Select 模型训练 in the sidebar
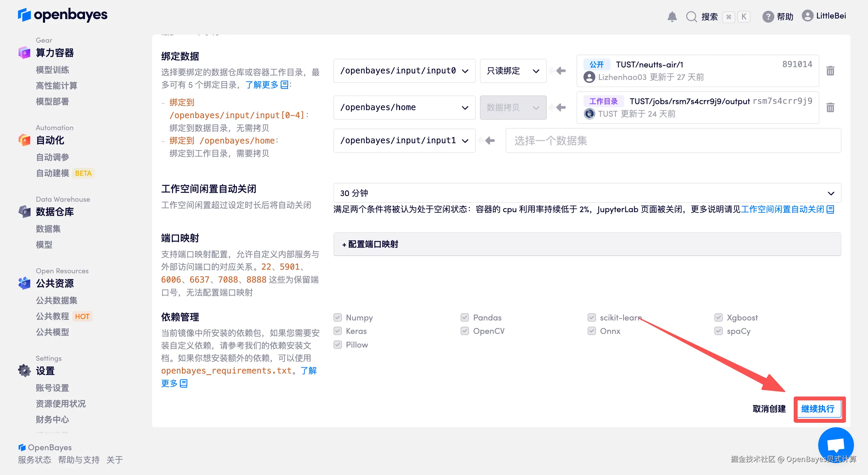 pos(52,70)
